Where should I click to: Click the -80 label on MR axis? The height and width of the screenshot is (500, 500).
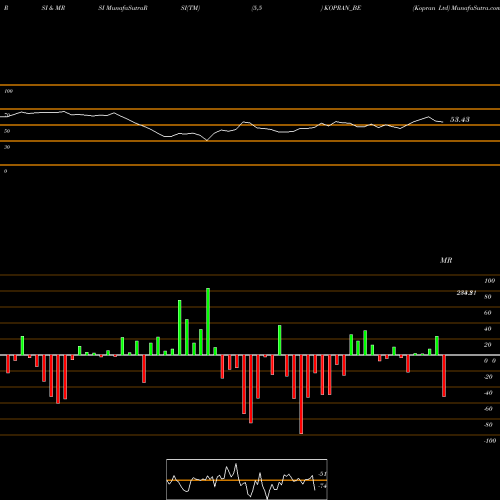[x=488, y=425]
